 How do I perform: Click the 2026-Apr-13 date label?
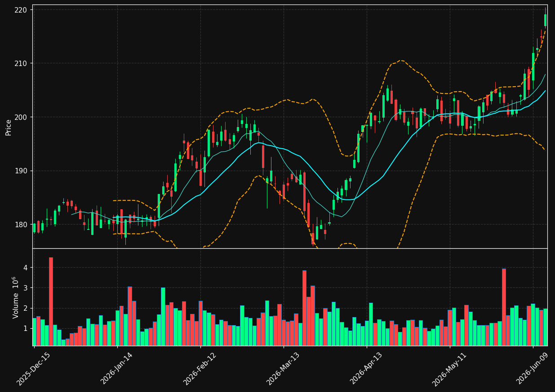[x=366, y=369]
